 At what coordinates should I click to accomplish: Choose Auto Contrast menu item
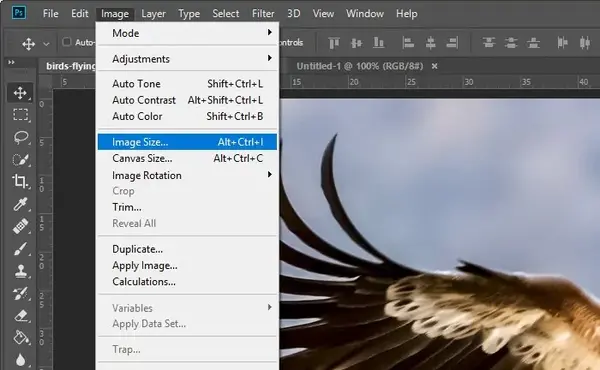[x=188, y=100]
